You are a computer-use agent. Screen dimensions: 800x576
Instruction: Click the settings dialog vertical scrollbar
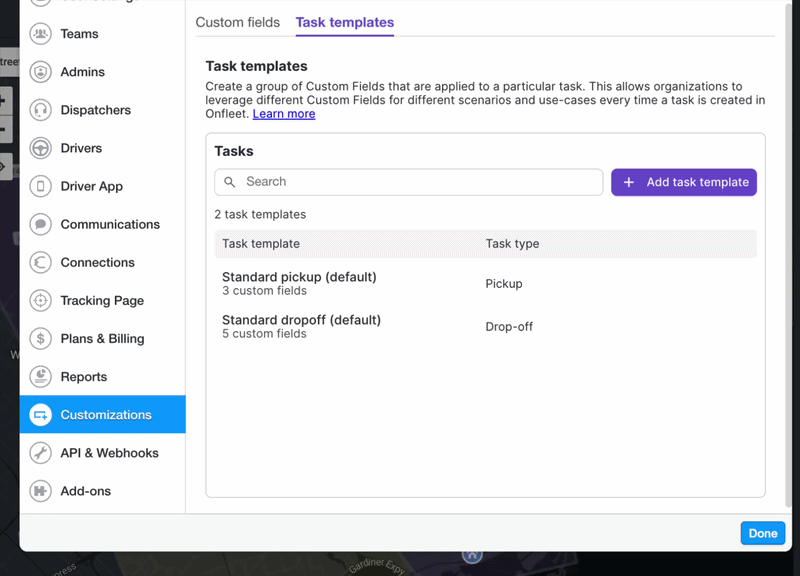click(x=788, y=255)
